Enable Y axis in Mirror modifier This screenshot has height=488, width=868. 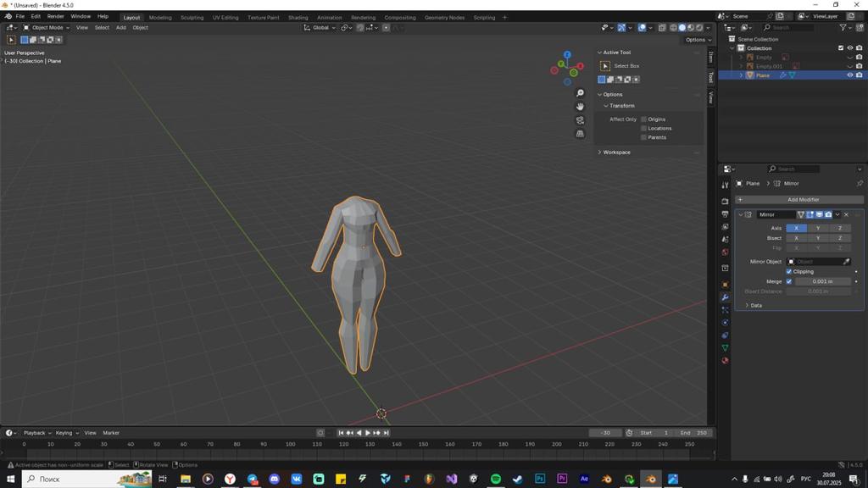(818, 228)
